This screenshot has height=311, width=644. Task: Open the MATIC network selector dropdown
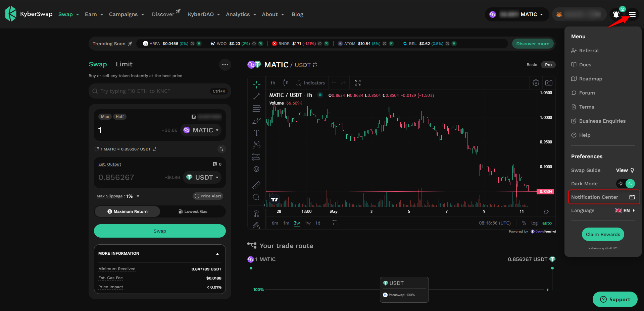(x=517, y=14)
